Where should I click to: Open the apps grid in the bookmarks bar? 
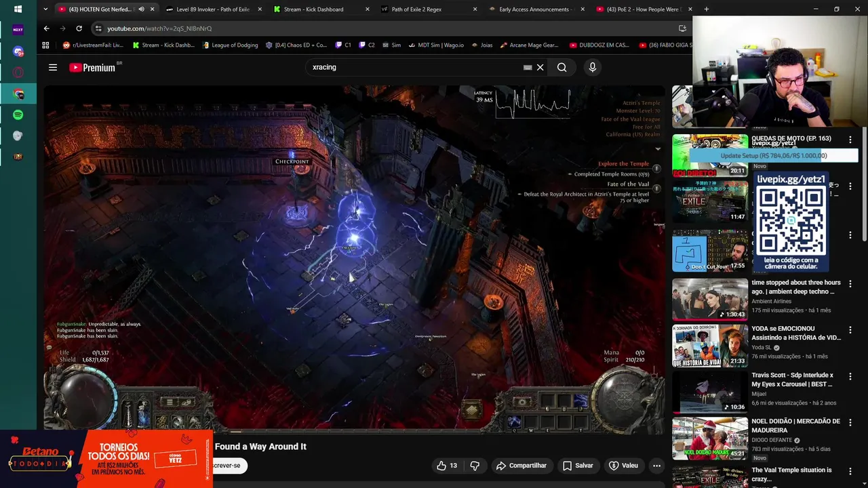(x=45, y=45)
